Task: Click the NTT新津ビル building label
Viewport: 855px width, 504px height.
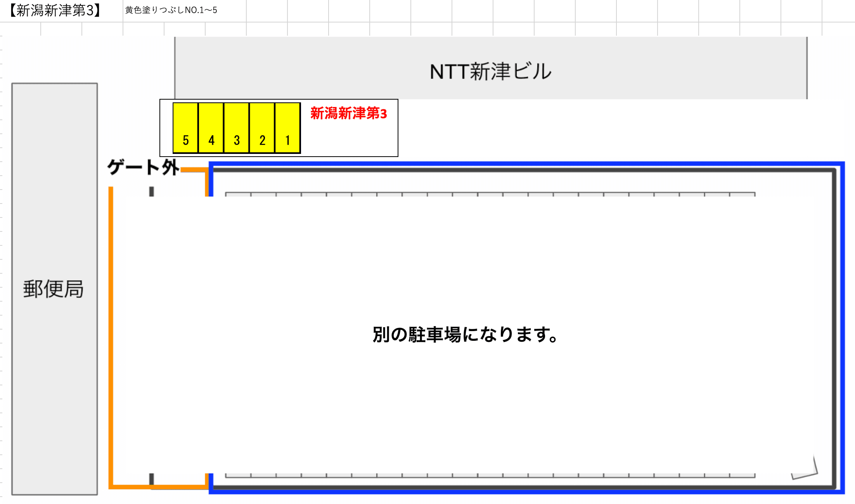Action: (490, 71)
